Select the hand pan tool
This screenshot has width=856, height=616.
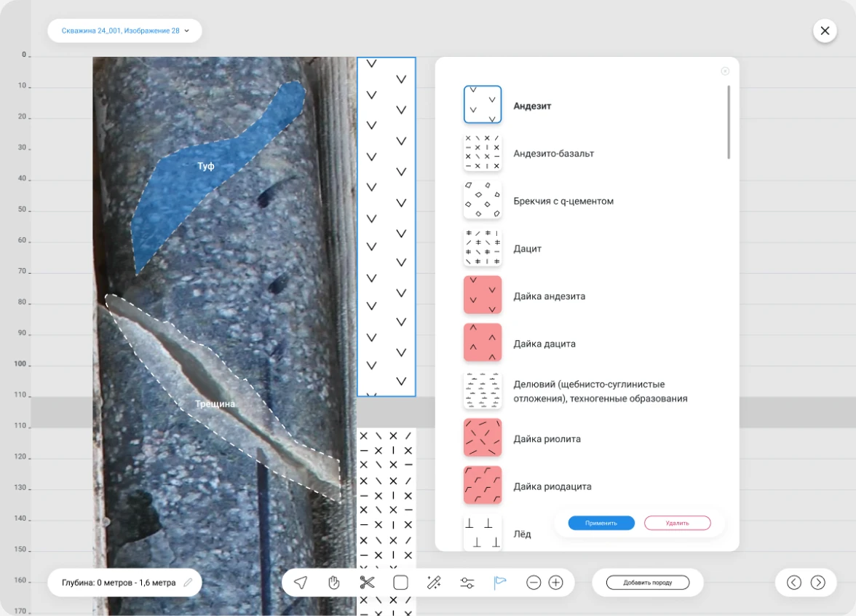click(333, 583)
